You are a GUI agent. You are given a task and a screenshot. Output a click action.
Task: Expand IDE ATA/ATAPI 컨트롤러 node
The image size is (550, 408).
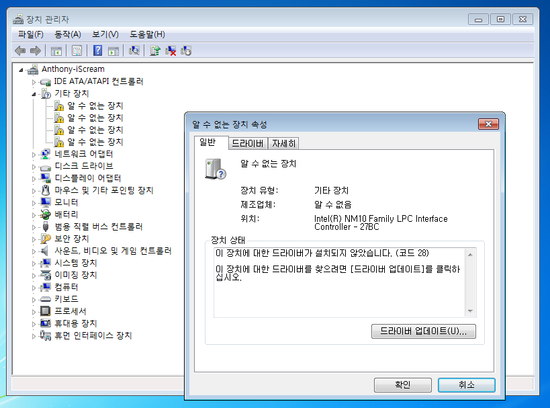click(34, 82)
